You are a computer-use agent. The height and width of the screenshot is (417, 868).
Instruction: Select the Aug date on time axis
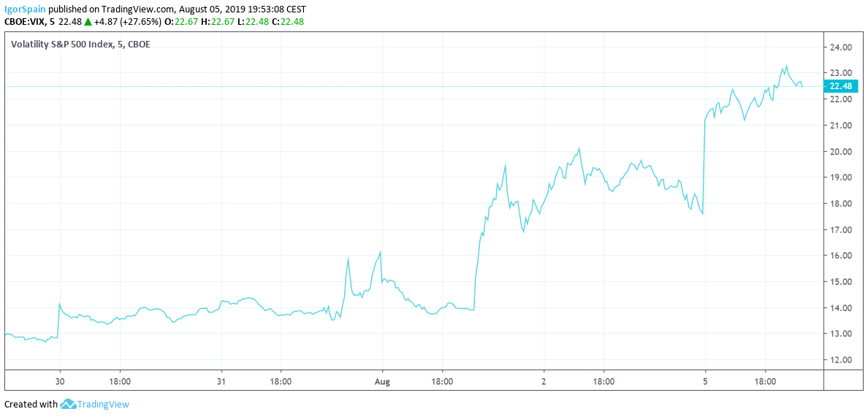coord(383,381)
